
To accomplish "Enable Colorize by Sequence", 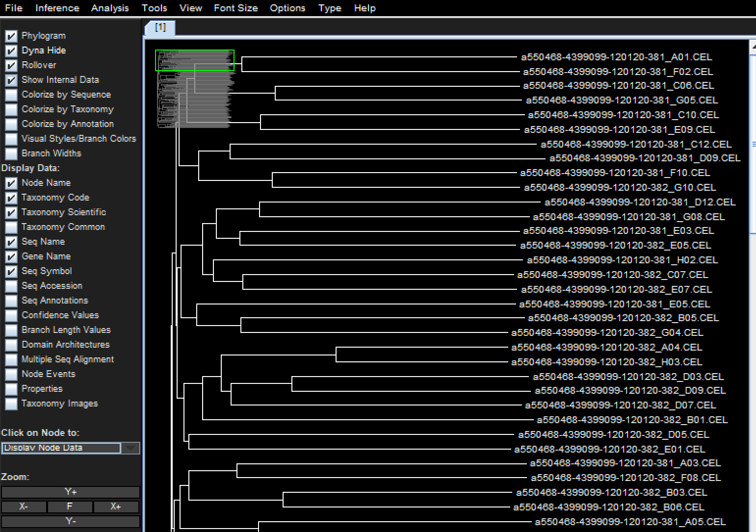I will (11, 95).
